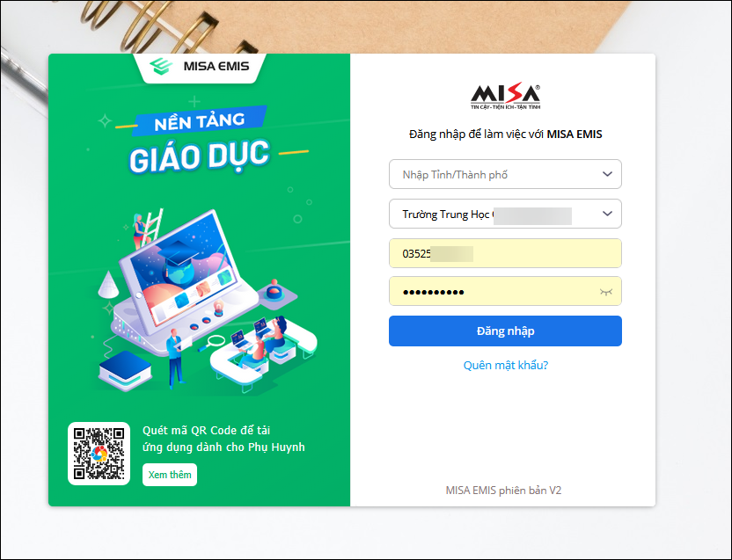
Task: Expand the school selection dropdown arrow
Action: click(x=607, y=214)
